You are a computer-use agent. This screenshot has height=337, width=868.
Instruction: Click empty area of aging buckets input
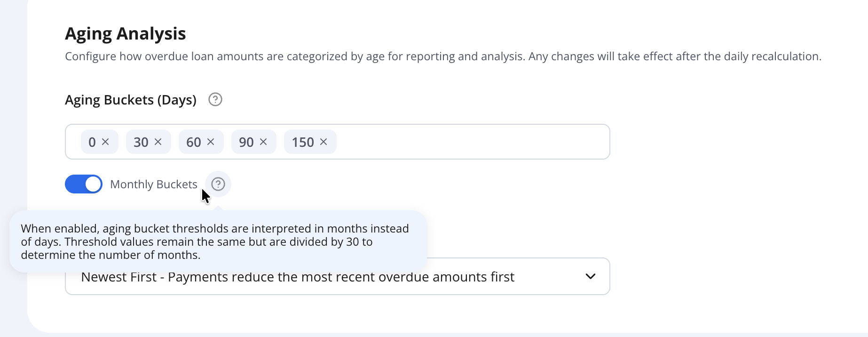coord(473,142)
